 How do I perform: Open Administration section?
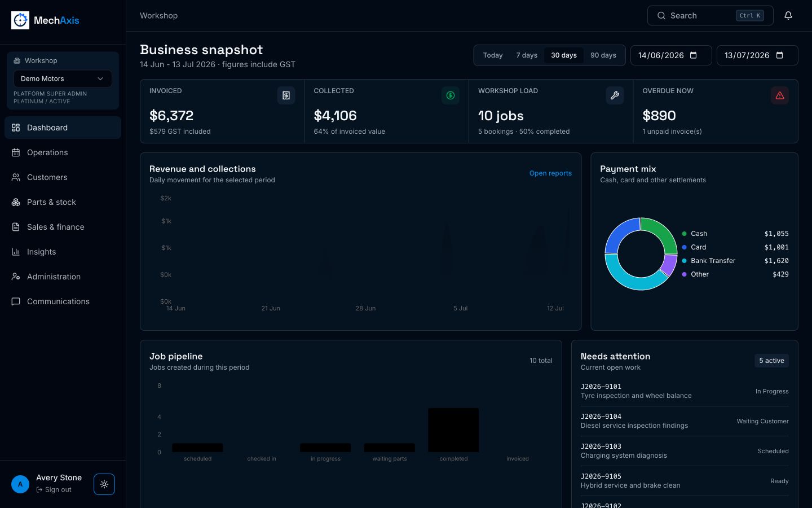pos(63,277)
